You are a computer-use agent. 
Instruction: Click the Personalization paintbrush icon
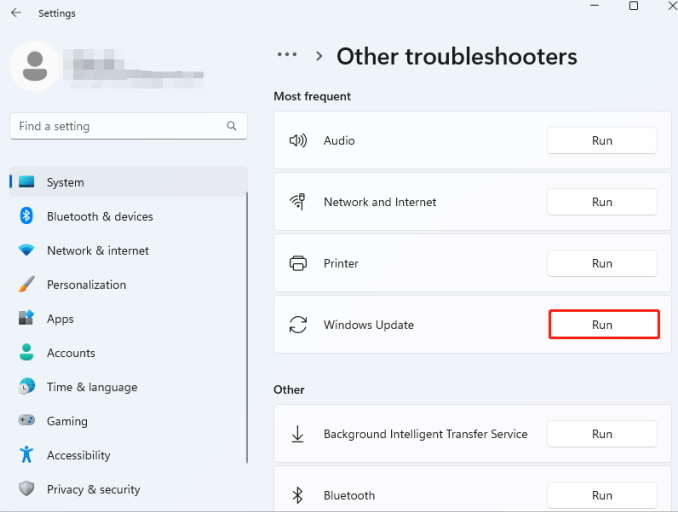pyautogui.click(x=27, y=285)
